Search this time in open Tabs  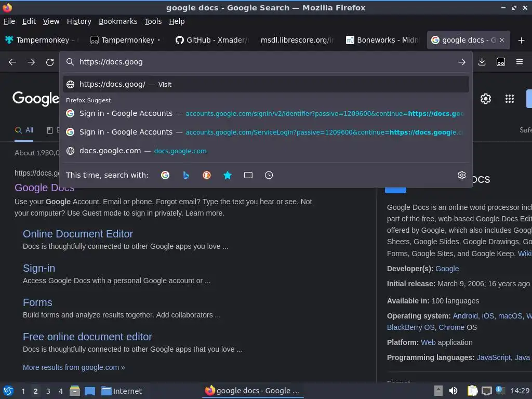pyautogui.click(x=248, y=175)
